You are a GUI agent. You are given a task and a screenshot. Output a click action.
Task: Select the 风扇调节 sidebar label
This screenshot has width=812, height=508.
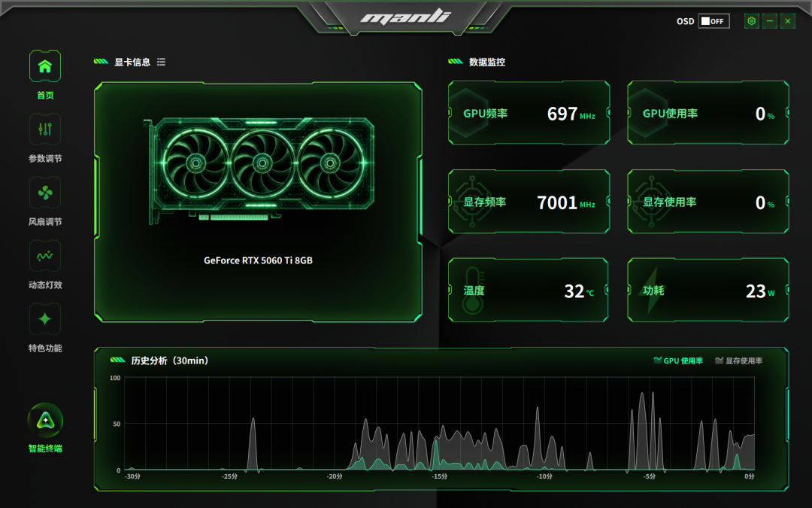(x=45, y=222)
